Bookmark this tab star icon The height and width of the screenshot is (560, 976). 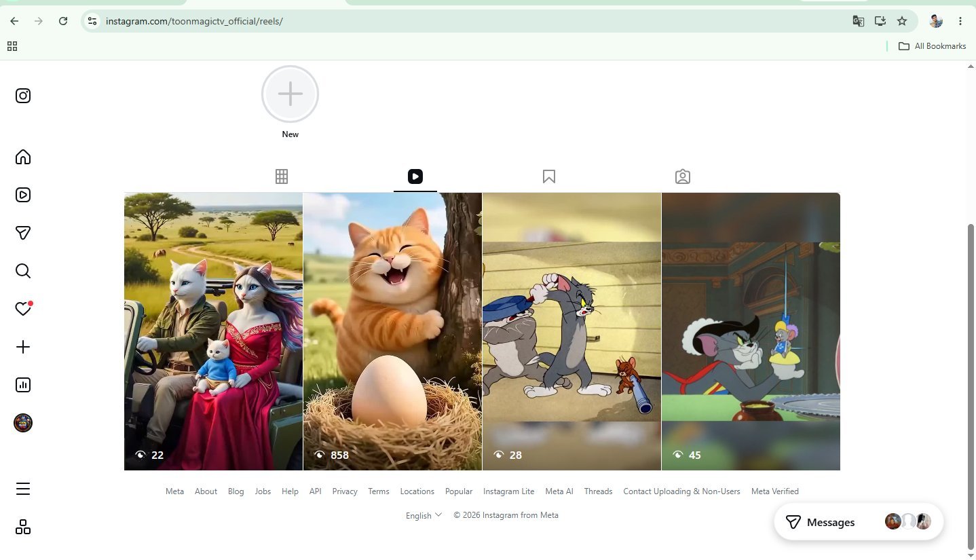click(x=902, y=21)
